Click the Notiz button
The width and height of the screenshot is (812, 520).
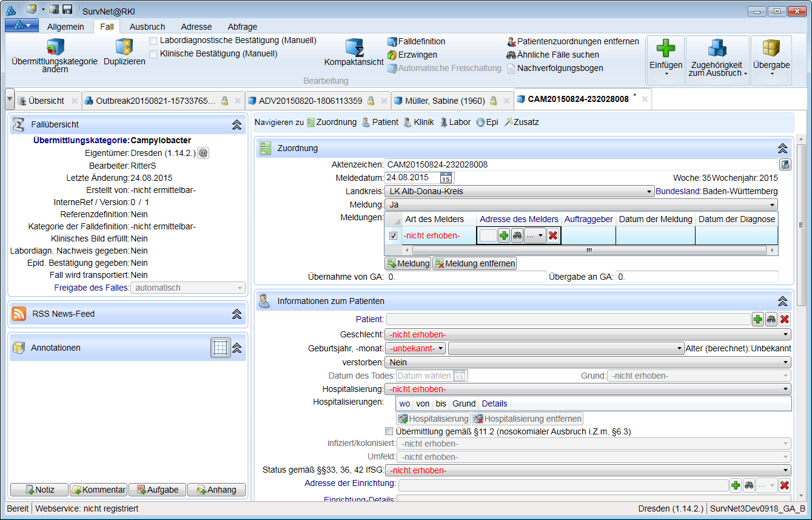39,490
